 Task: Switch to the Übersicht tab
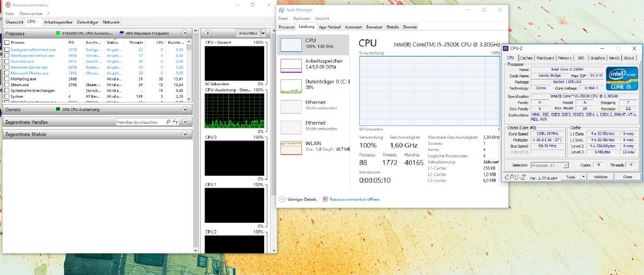tap(14, 22)
